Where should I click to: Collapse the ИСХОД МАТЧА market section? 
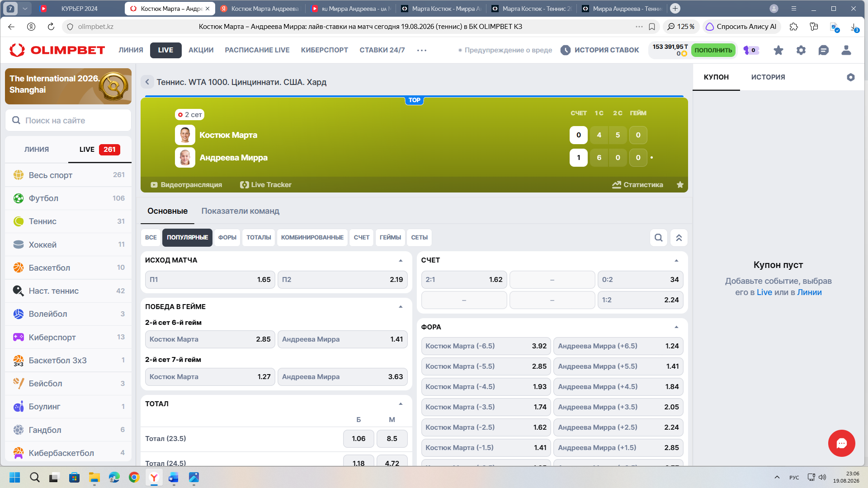(401, 261)
